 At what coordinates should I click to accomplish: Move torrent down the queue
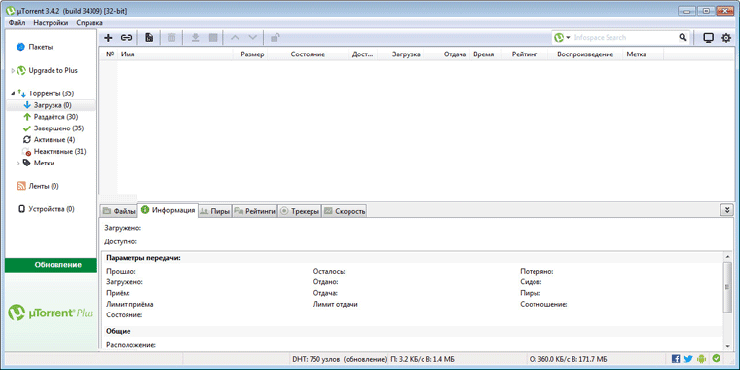[253, 38]
